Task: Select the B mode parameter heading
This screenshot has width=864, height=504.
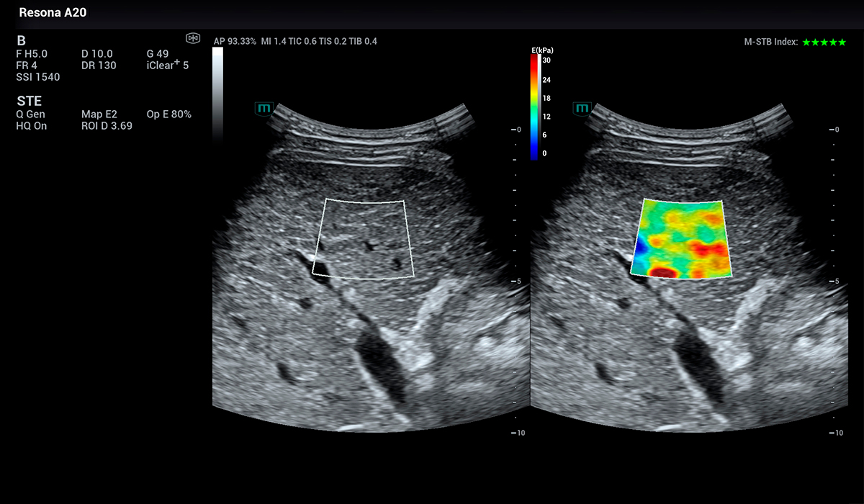Action: point(21,40)
